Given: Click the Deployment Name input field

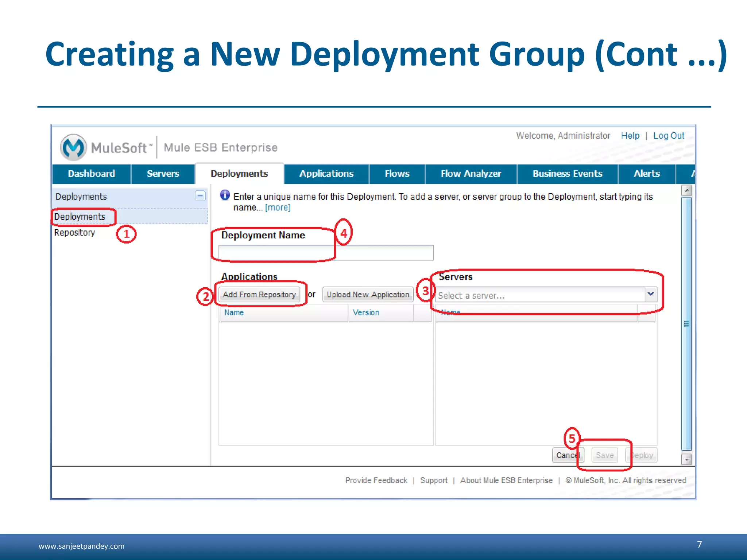Looking at the screenshot, I should coord(326,253).
